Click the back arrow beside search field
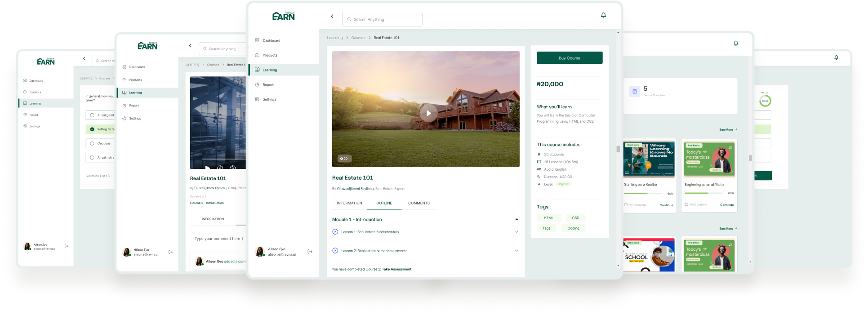The height and width of the screenshot is (315, 868). pos(332,16)
